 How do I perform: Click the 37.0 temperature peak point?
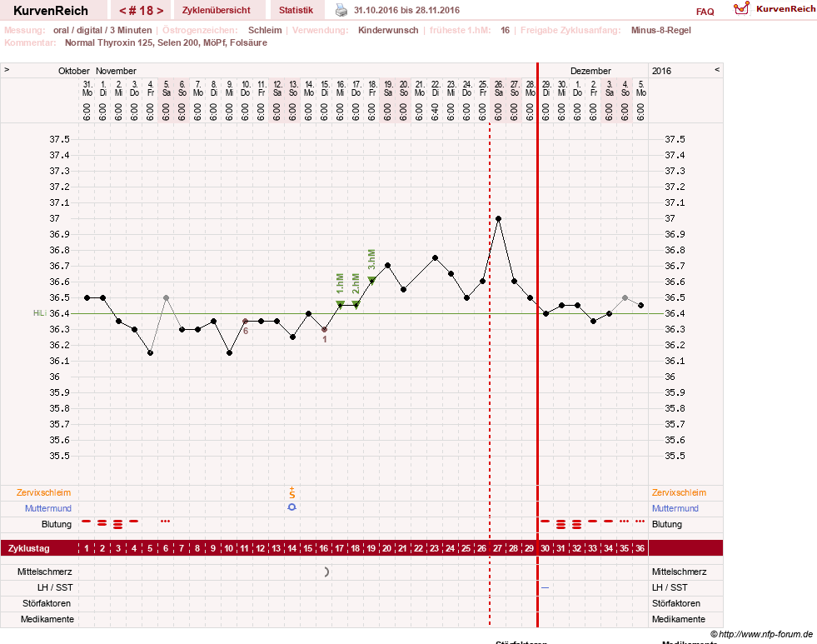[499, 219]
